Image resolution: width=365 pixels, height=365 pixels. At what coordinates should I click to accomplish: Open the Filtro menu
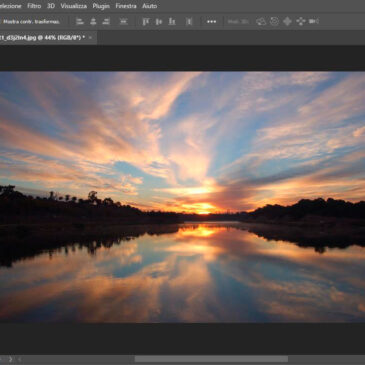click(34, 6)
